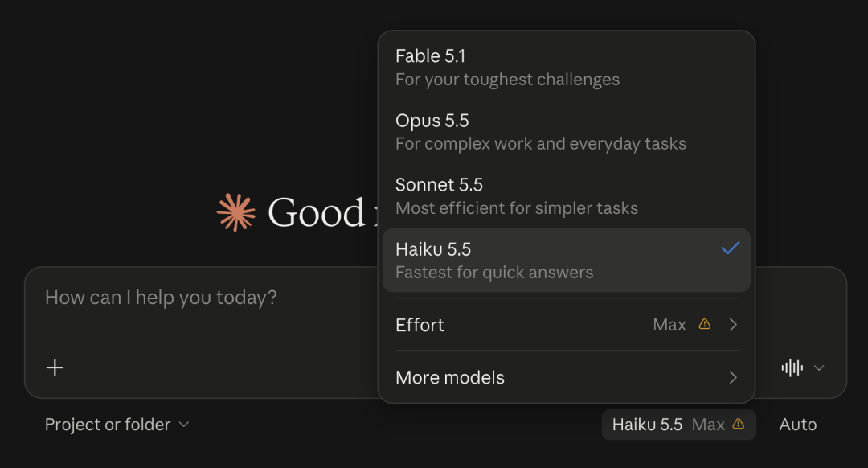
Task: Open the Effort menu entry
Action: click(x=567, y=325)
